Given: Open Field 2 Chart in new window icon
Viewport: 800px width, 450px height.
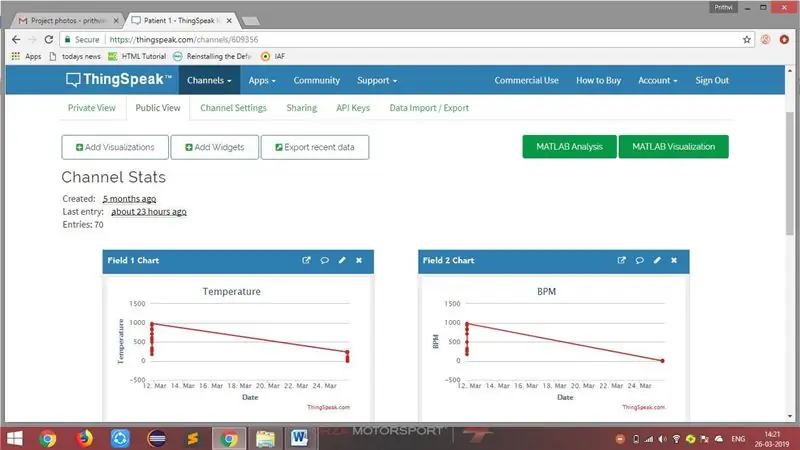Looking at the screenshot, I should point(621,260).
